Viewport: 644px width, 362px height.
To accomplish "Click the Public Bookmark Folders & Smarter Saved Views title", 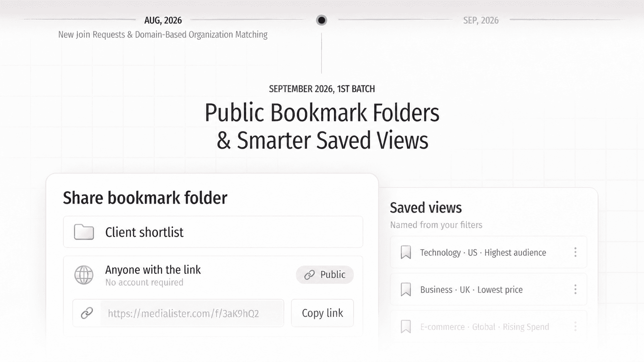I will 322,127.
